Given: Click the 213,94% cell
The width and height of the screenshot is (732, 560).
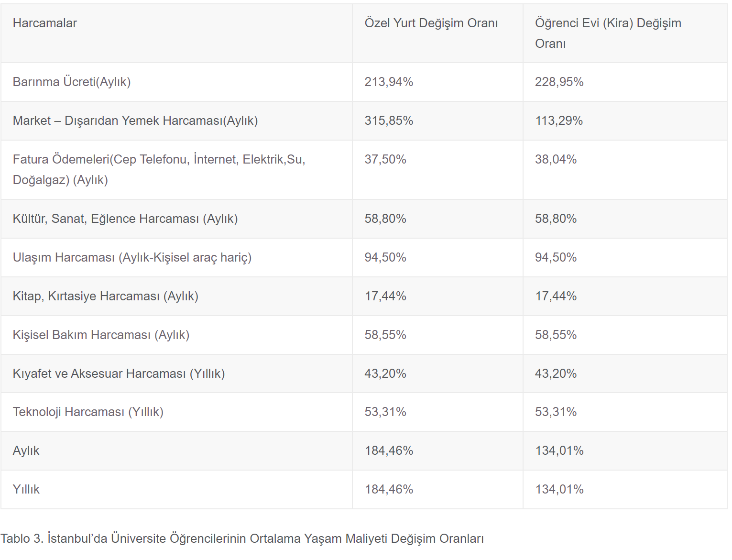Looking at the screenshot, I should coord(389,82).
